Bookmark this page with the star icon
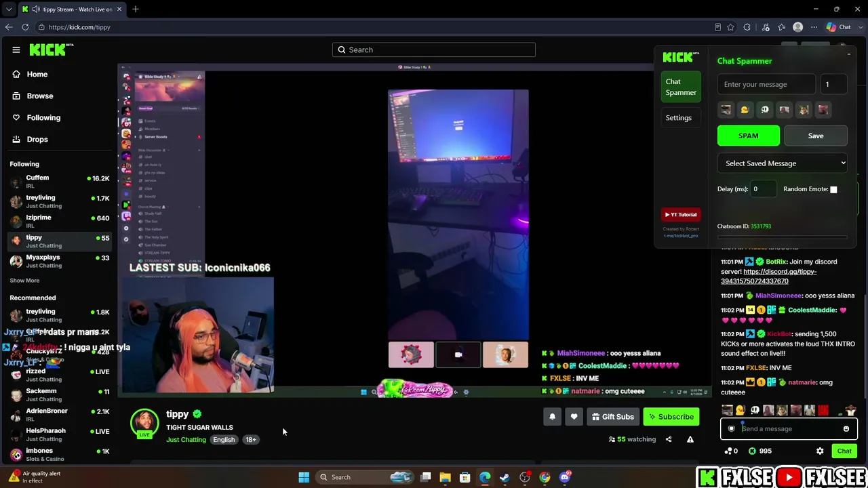This screenshot has height=488, width=868. tap(730, 27)
